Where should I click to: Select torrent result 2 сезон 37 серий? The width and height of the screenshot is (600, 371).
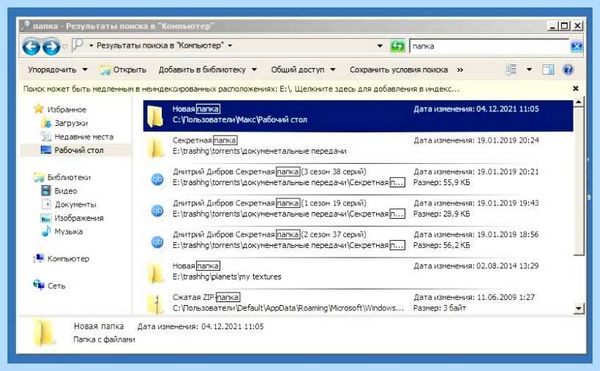358,241
